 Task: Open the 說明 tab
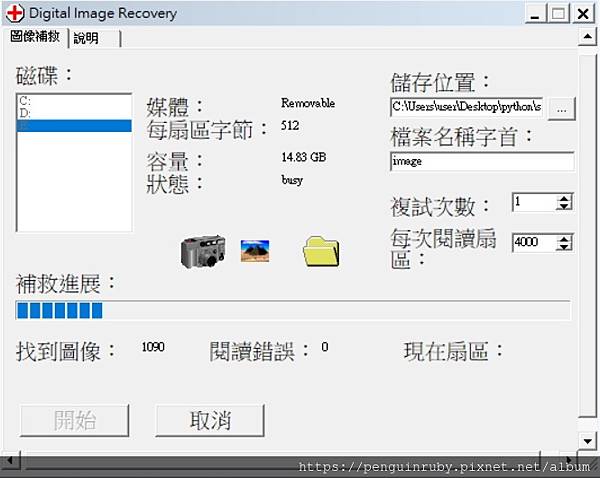pyautogui.click(x=95, y=38)
